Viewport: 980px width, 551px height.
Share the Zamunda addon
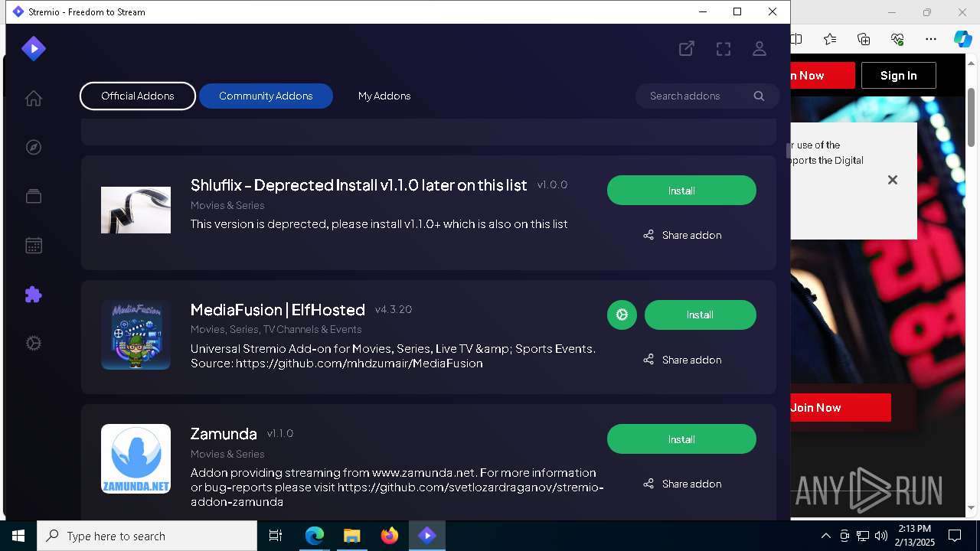click(682, 484)
